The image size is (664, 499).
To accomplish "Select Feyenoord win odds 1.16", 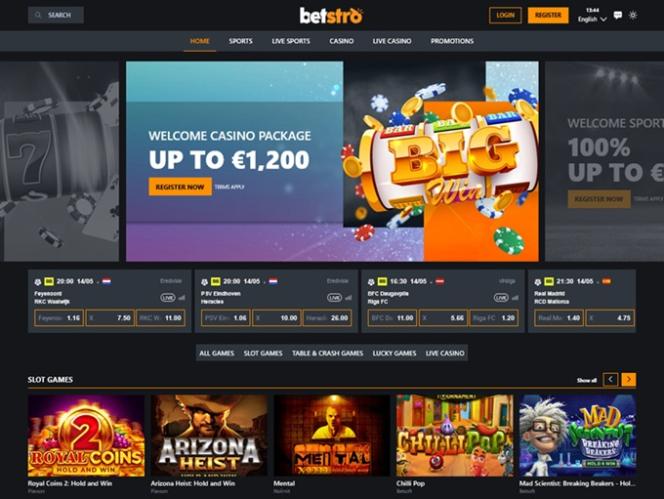I will coord(59,318).
